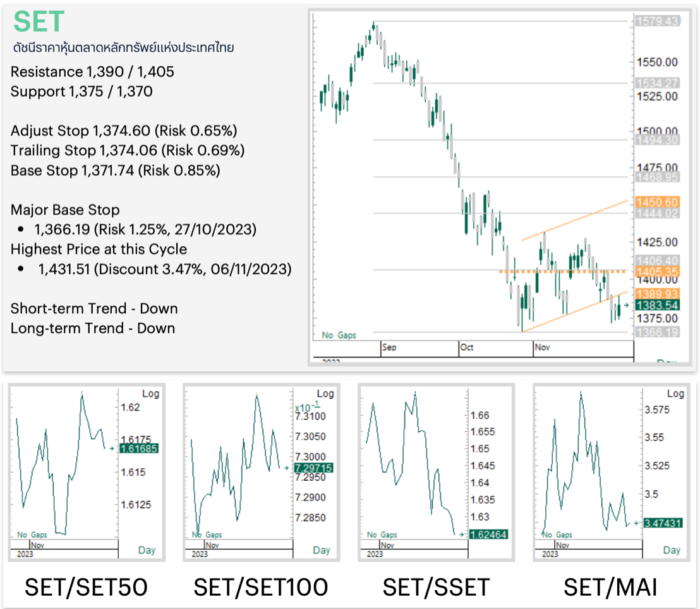Click the orange 1405.35 price label

coord(657,272)
